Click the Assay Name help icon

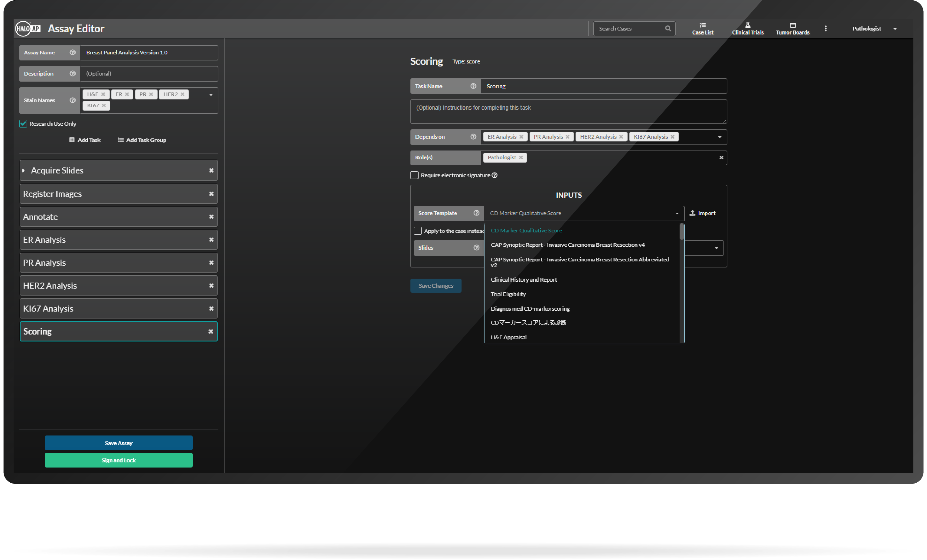point(73,53)
